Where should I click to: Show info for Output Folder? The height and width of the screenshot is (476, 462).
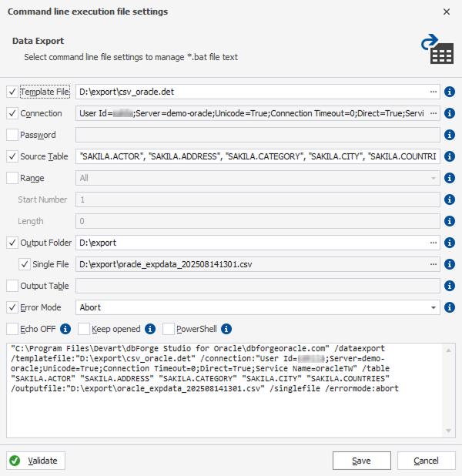coord(449,243)
